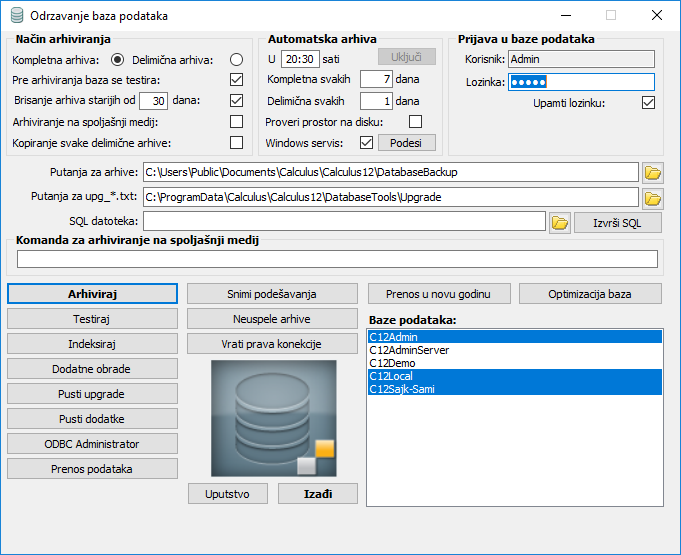Screen dimensions: 681x555
Task: Click Izvrši SQL button
Action: [x=617, y=222]
